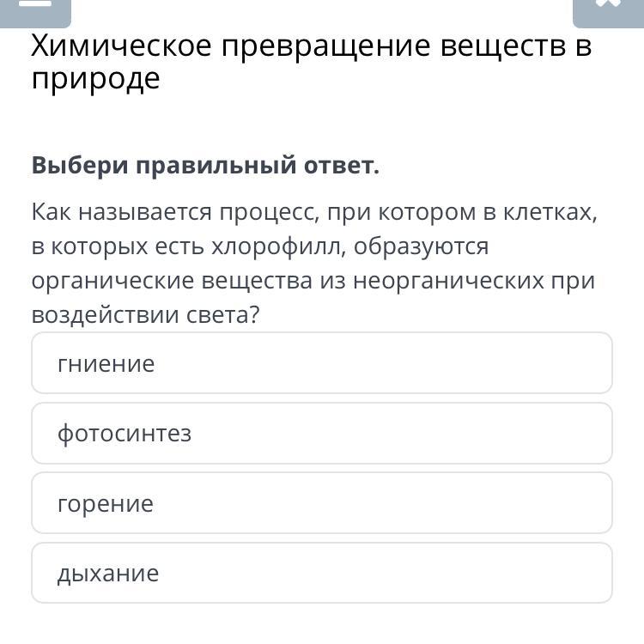Choose the "гниение" answer option

click(x=322, y=363)
